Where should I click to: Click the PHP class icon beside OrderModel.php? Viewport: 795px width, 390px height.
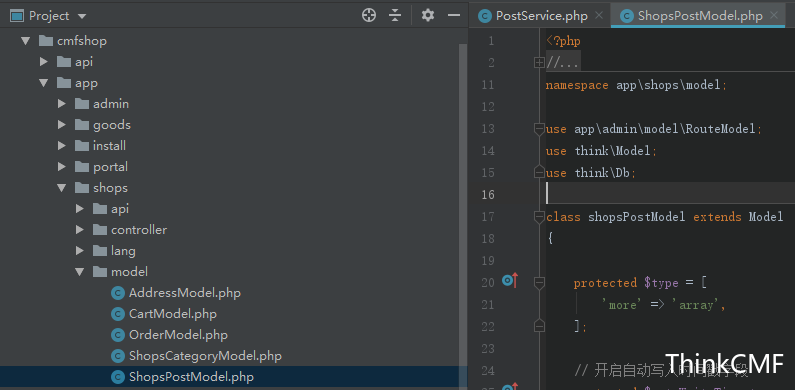point(118,335)
